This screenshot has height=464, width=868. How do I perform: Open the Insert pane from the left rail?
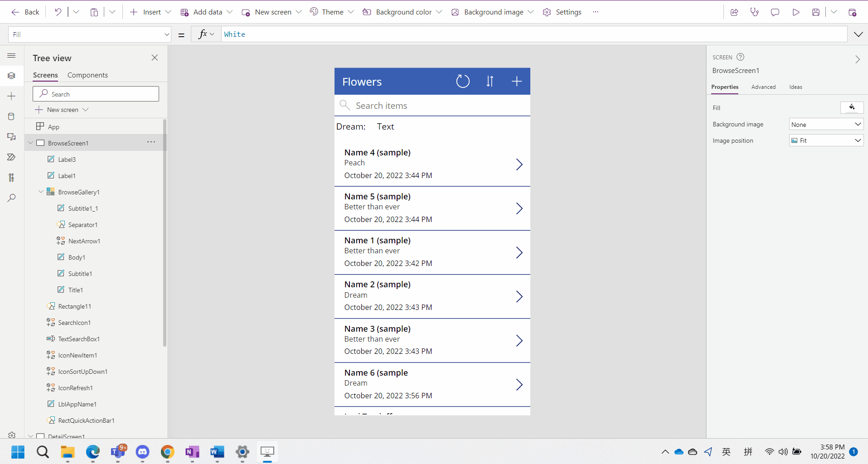pyautogui.click(x=11, y=96)
